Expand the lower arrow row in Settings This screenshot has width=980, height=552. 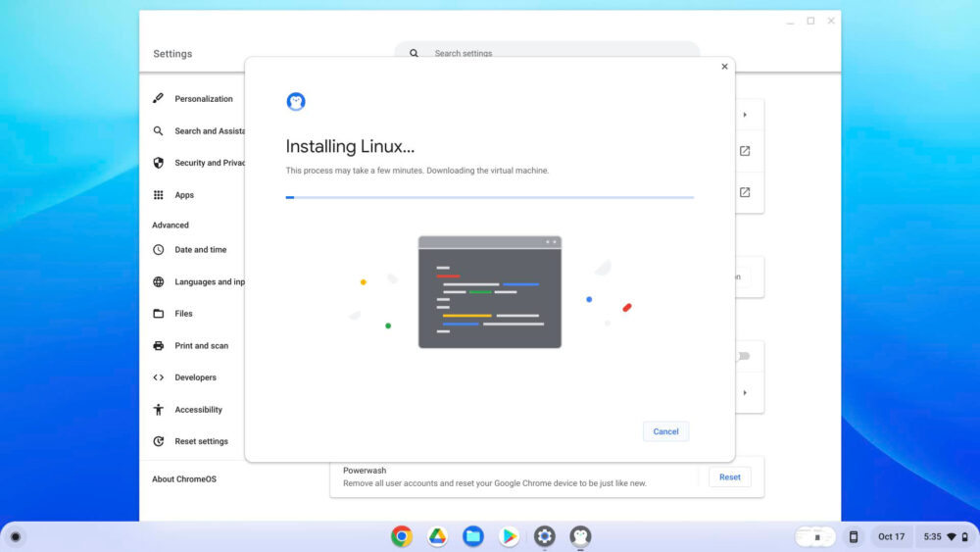(745, 392)
